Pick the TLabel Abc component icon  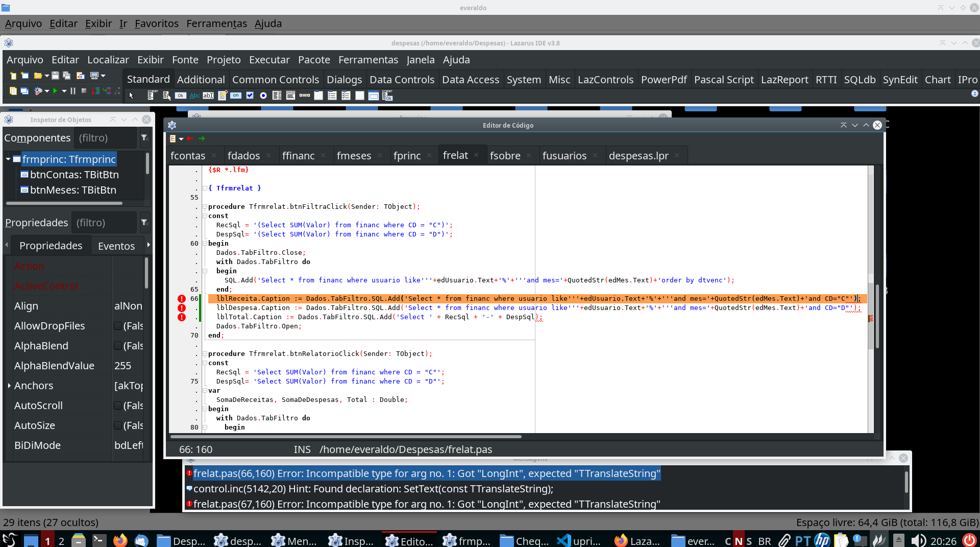tap(194, 96)
